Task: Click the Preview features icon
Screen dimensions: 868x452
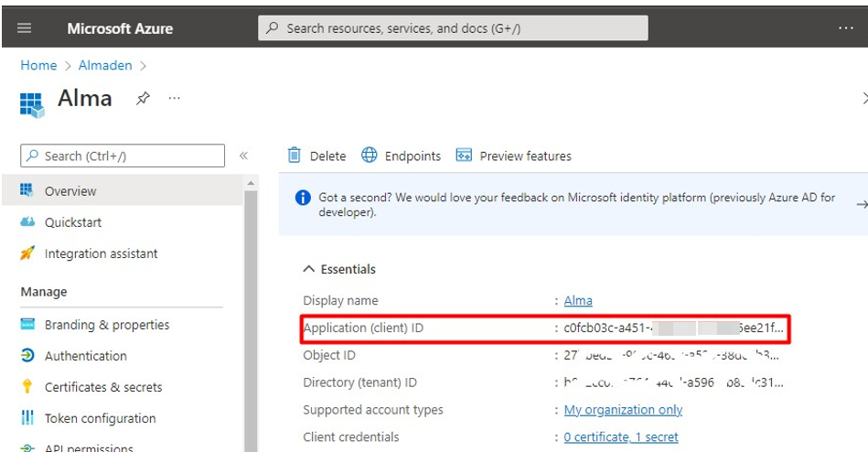Action: coord(464,156)
